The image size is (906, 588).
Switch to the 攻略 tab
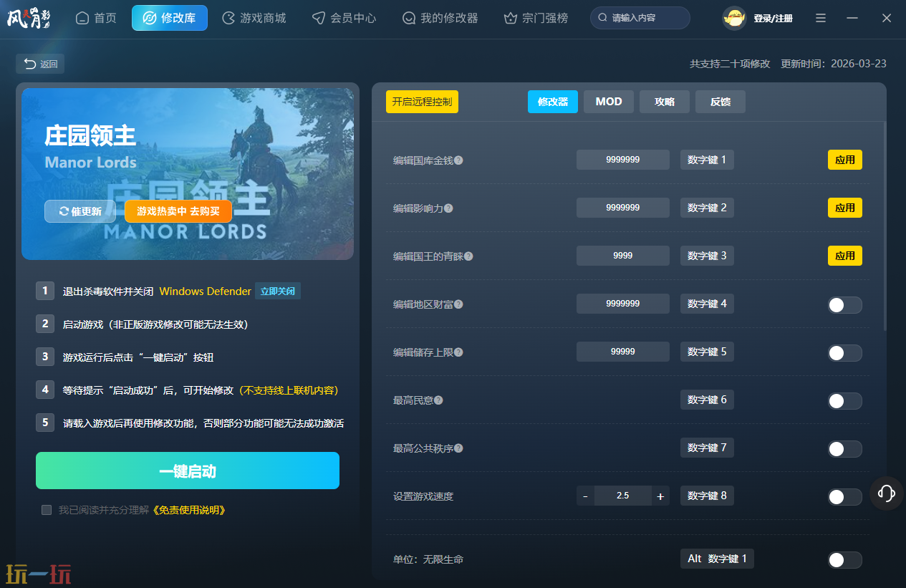click(x=665, y=102)
